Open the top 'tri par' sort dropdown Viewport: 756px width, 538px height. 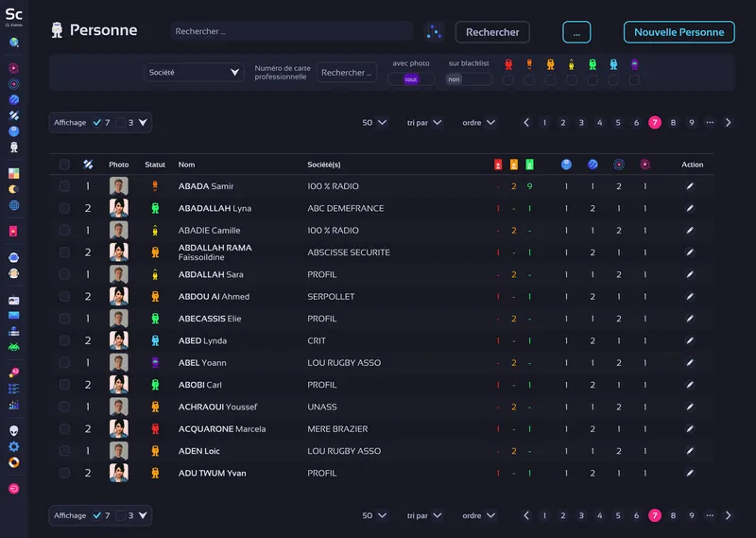pyautogui.click(x=425, y=122)
